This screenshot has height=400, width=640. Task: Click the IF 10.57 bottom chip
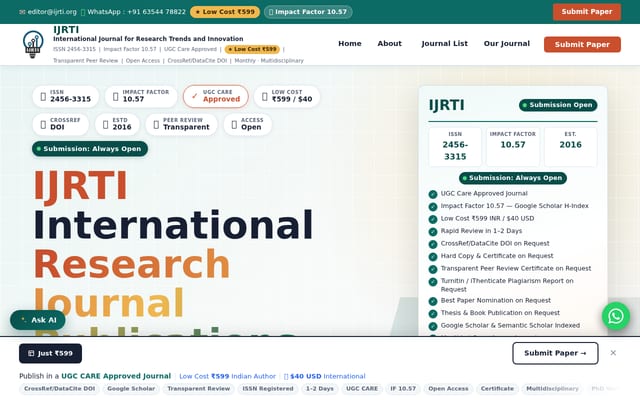click(x=403, y=389)
